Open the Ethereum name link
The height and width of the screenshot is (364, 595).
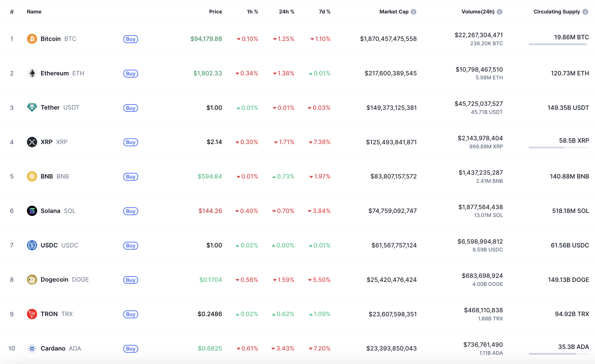(x=55, y=73)
